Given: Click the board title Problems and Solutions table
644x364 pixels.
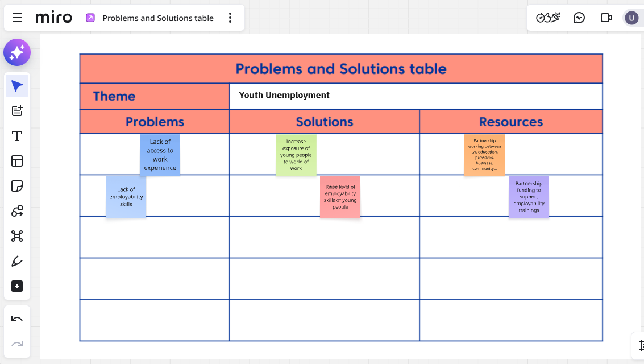Looking at the screenshot, I should point(157,18).
